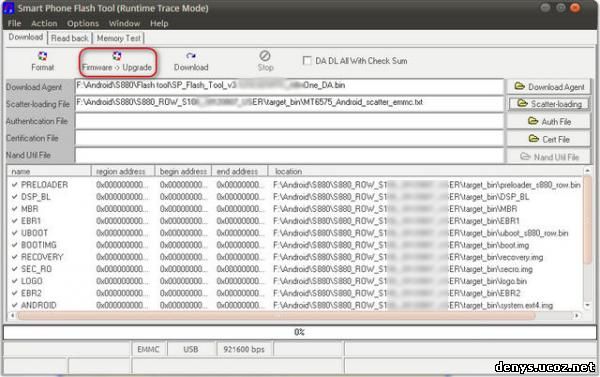Click the USB status bar entry
The image size is (600, 377).
[x=191, y=349]
